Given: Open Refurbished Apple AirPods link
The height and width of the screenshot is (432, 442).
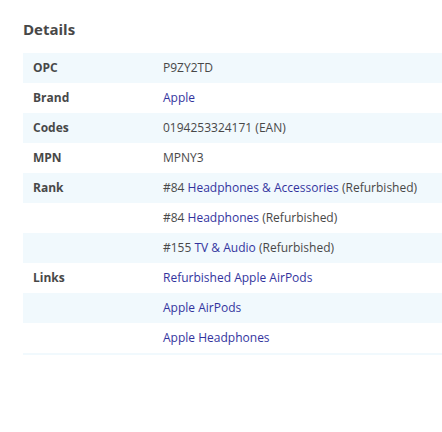Looking at the screenshot, I should click(238, 278).
